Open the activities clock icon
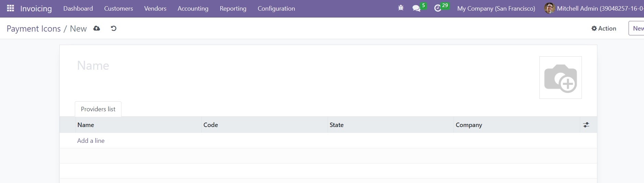644x183 pixels. point(438,8)
